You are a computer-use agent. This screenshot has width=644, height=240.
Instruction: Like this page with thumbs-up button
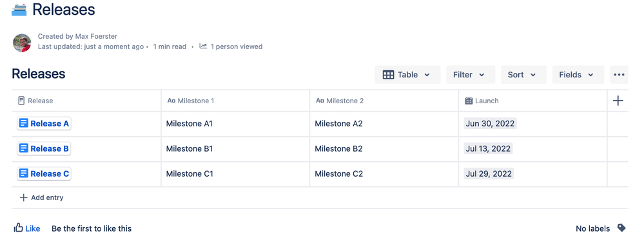pos(27,228)
